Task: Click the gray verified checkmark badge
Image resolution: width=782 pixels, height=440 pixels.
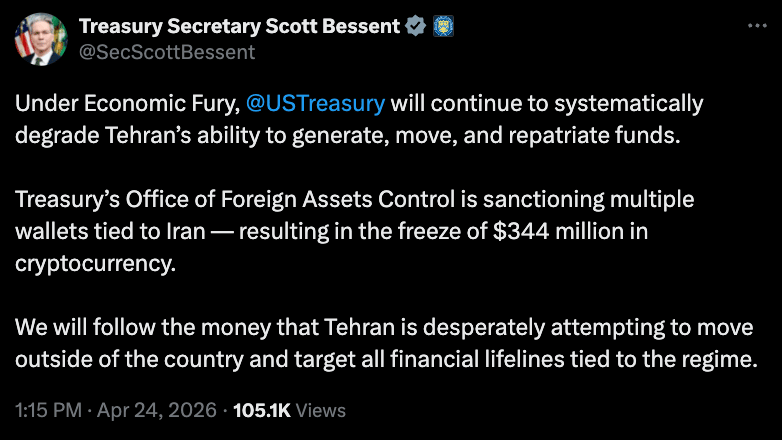Action: [415, 26]
